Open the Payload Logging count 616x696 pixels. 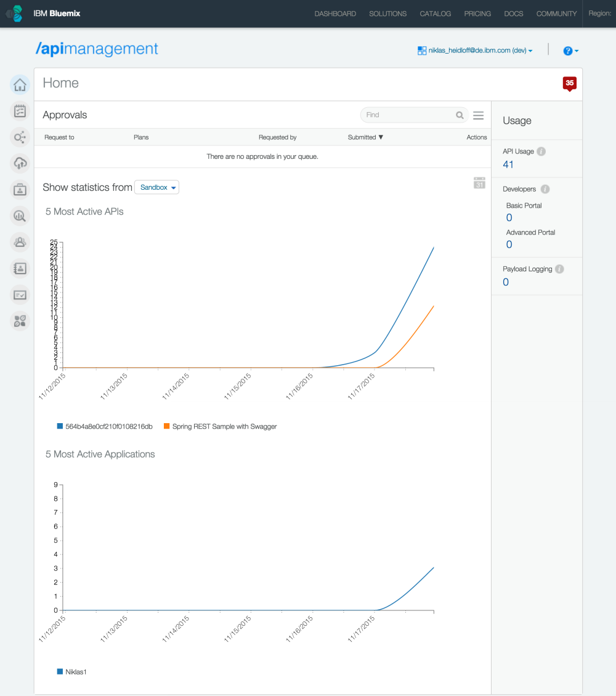[506, 282]
